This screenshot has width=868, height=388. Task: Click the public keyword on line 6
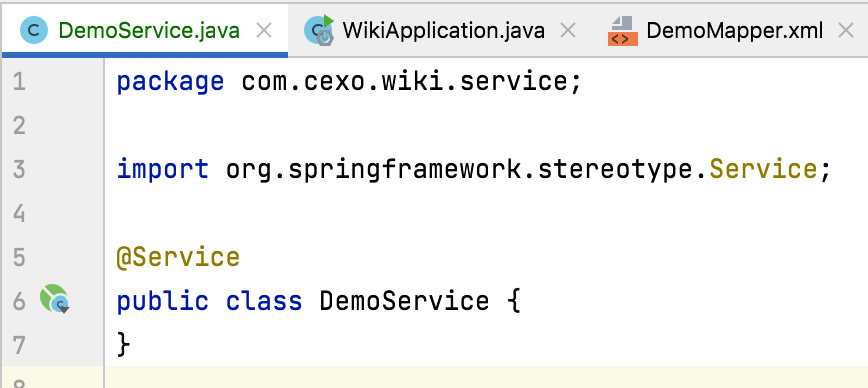coord(162,301)
